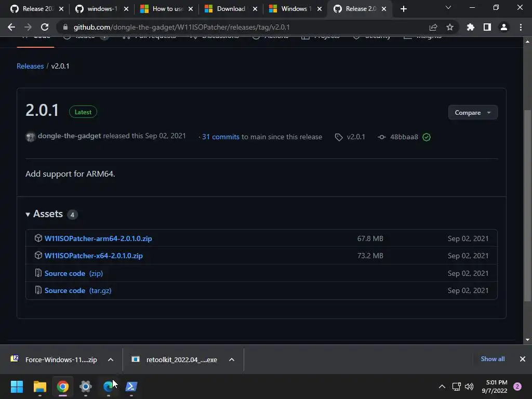Click scrollbar down arrow
Image resolution: width=532 pixels, height=399 pixels.
tap(527, 340)
